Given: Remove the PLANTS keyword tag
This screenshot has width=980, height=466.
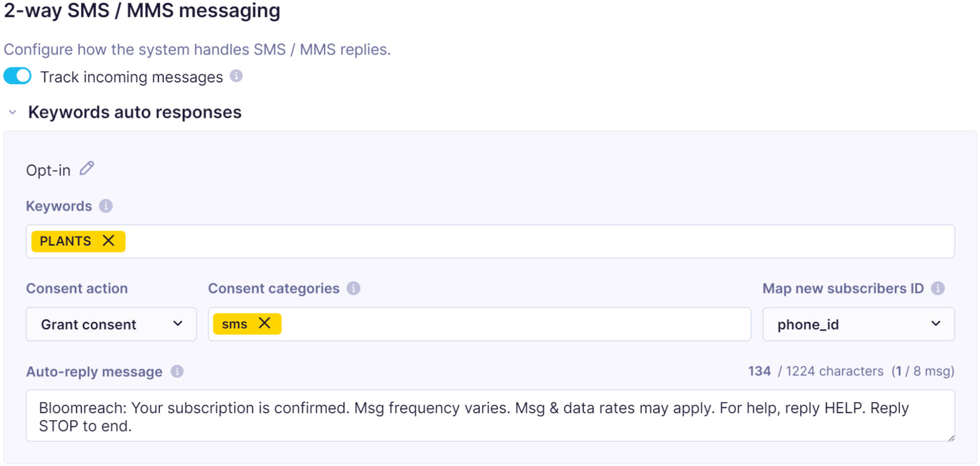Looking at the screenshot, I should coord(108,241).
